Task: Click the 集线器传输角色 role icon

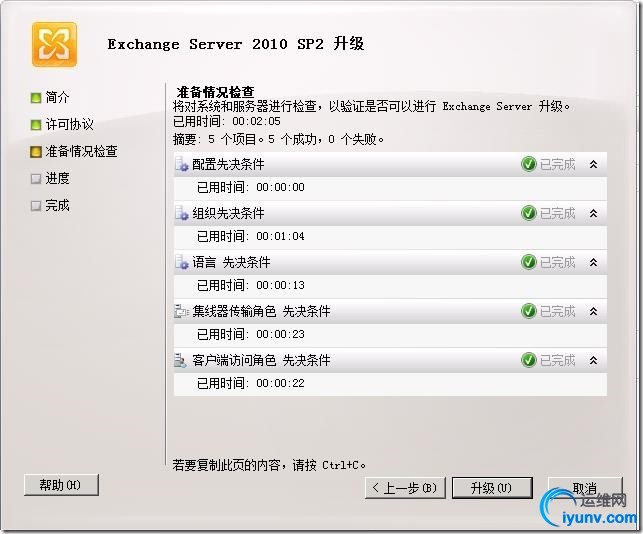Action: point(181,311)
